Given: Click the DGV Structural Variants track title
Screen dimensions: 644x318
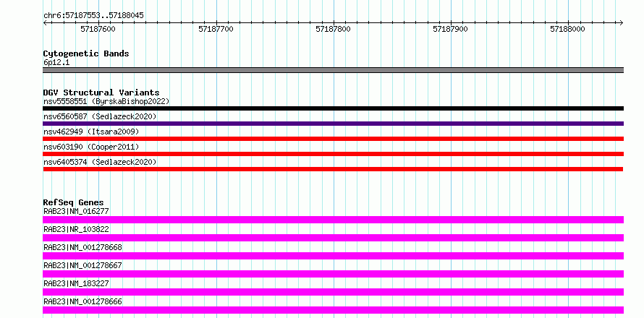Looking at the screenshot, I should [x=101, y=93].
